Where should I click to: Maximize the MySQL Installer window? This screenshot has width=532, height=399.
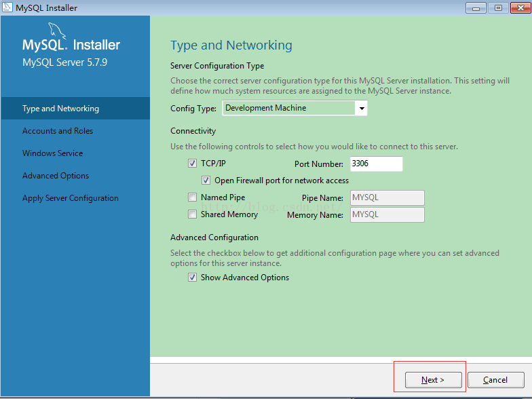[498, 7]
